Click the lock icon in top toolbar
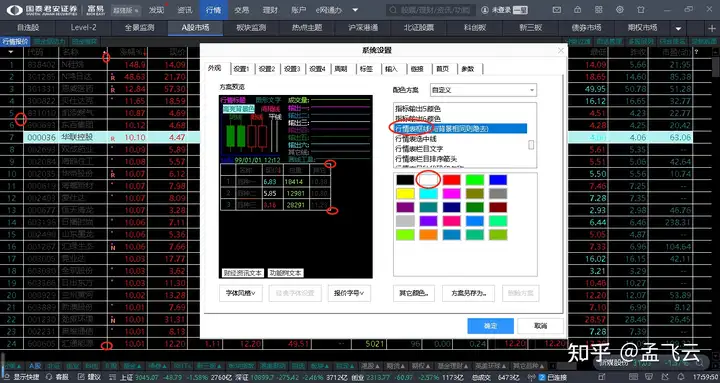This screenshot has width=720, height=383. pos(577,10)
